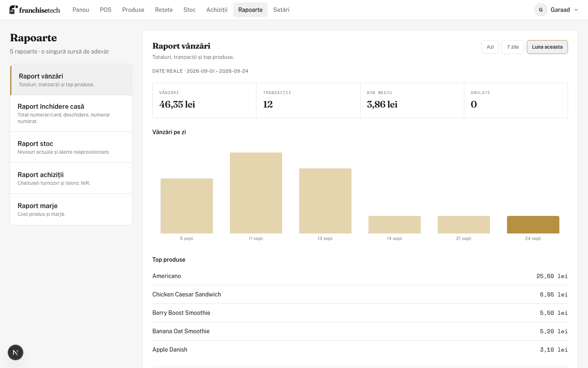The width and height of the screenshot is (588, 368).
Task: Open Raport marje report
Action: click(71, 209)
